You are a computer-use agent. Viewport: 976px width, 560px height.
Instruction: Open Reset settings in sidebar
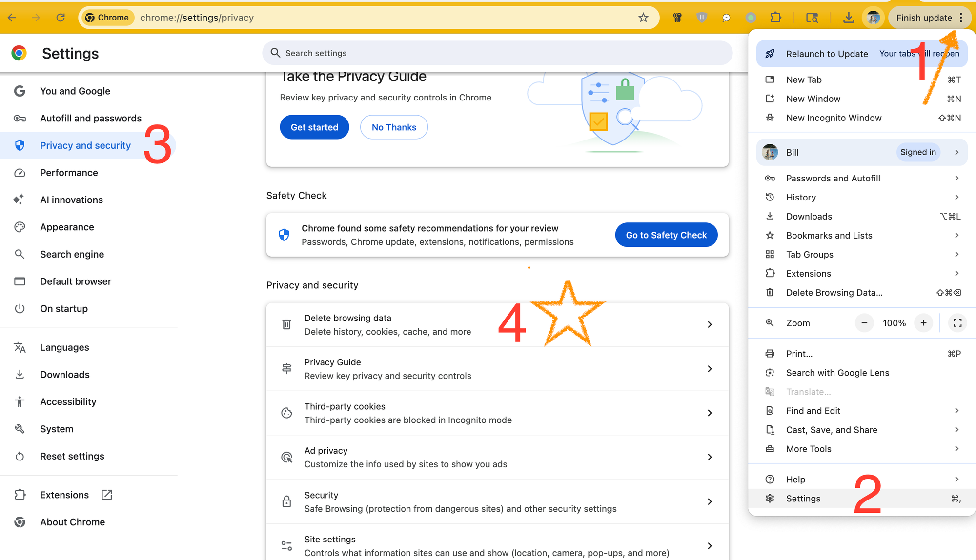click(x=89, y=456)
